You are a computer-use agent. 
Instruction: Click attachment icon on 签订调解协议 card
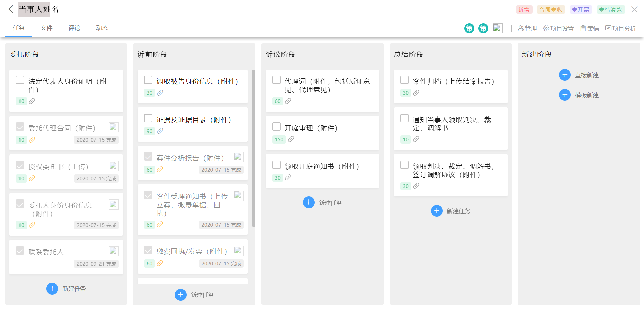(x=416, y=186)
